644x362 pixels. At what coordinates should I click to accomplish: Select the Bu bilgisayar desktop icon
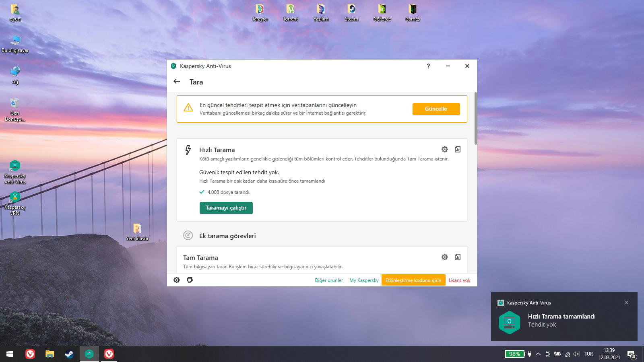[15, 44]
